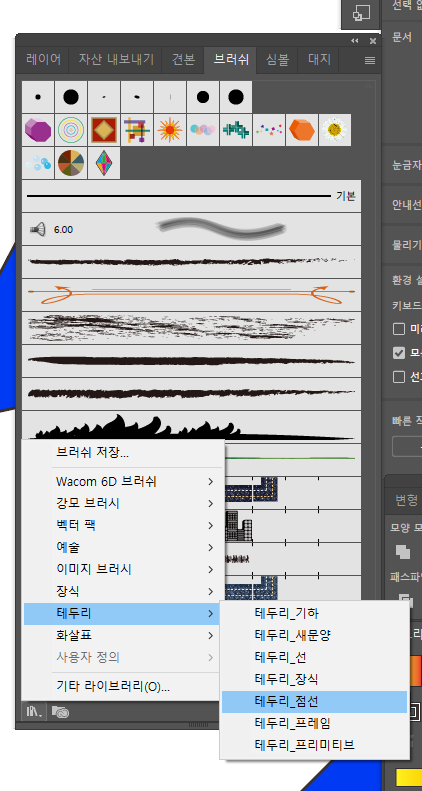Switch to the 심볼 tab
This screenshot has height=791, width=422.
coord(277,60)
